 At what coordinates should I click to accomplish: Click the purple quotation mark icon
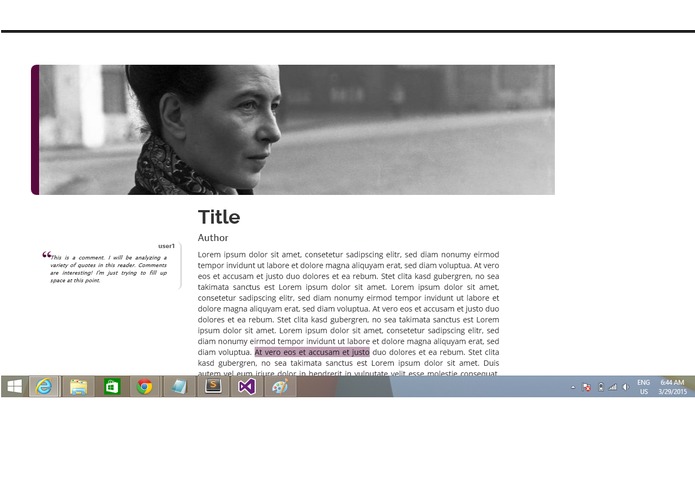[47, 255]
